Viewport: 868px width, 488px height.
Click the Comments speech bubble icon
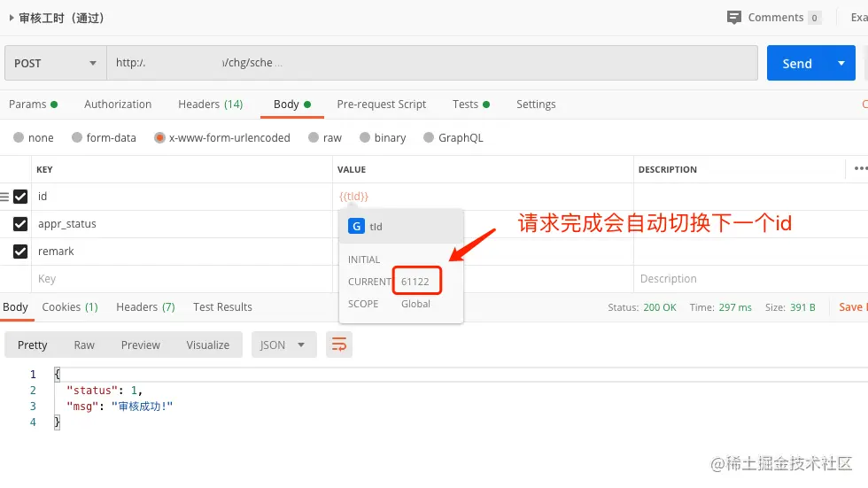click(733, 18)
